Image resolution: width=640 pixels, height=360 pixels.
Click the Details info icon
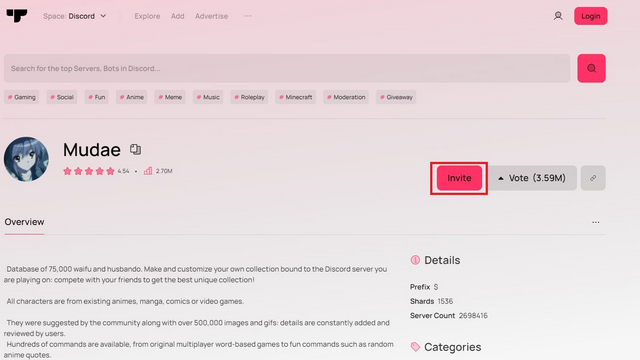tap(415, 260)
